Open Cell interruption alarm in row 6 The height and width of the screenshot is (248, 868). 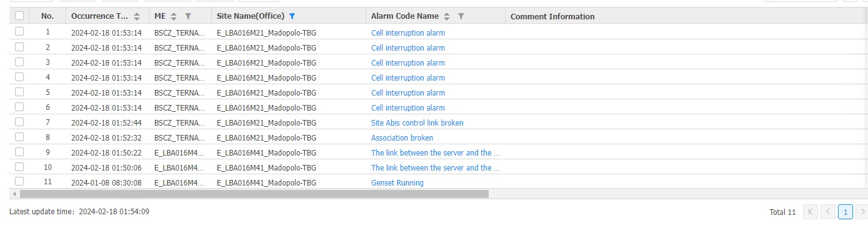tap(408, 108)
